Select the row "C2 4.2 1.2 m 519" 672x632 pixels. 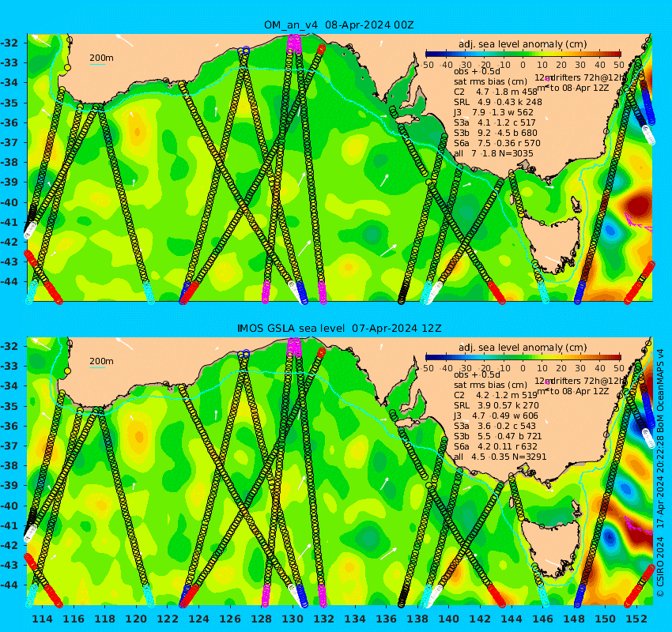496,395
